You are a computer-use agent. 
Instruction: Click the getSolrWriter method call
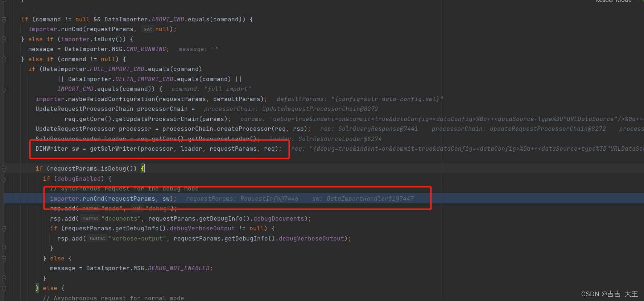(113, 149)
